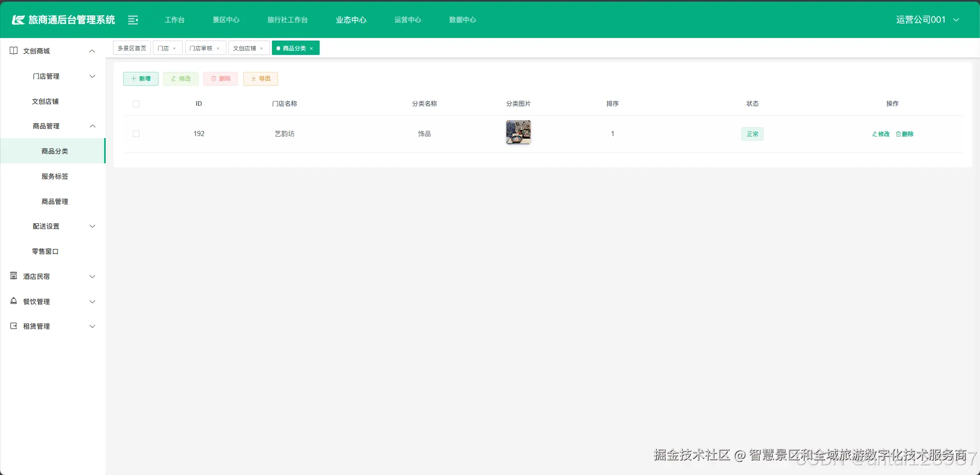Click the 删除 action in row 192
The height and width of the screenshot is (475, 980).
[905, 134]
